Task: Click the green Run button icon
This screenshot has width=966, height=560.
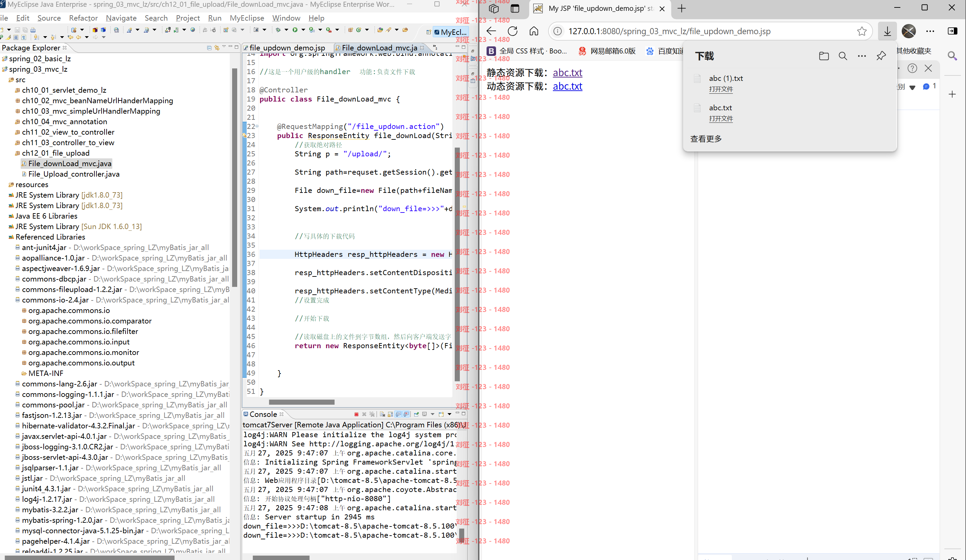Action: point(295,30)
